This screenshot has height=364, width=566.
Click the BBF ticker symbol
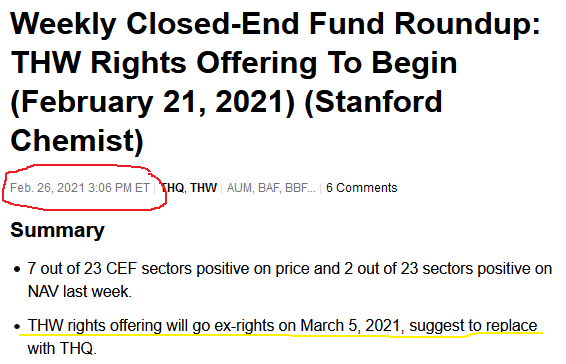click(296, 188)
